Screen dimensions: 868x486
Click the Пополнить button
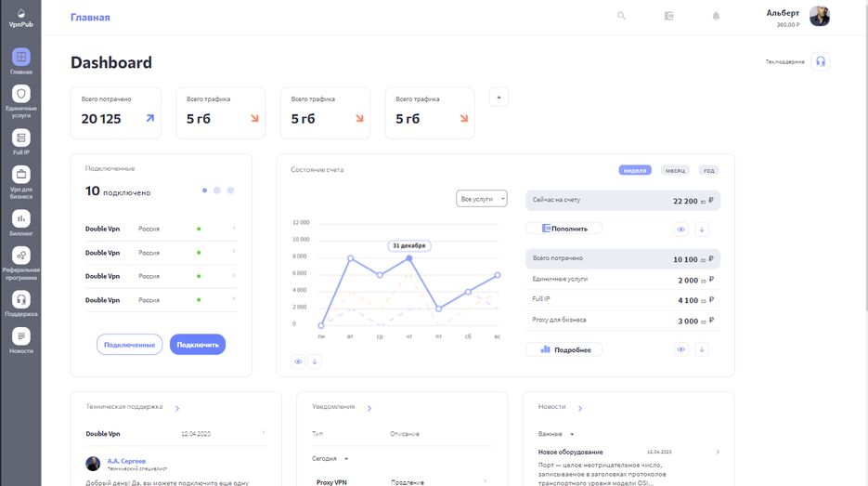click(564, 229)
